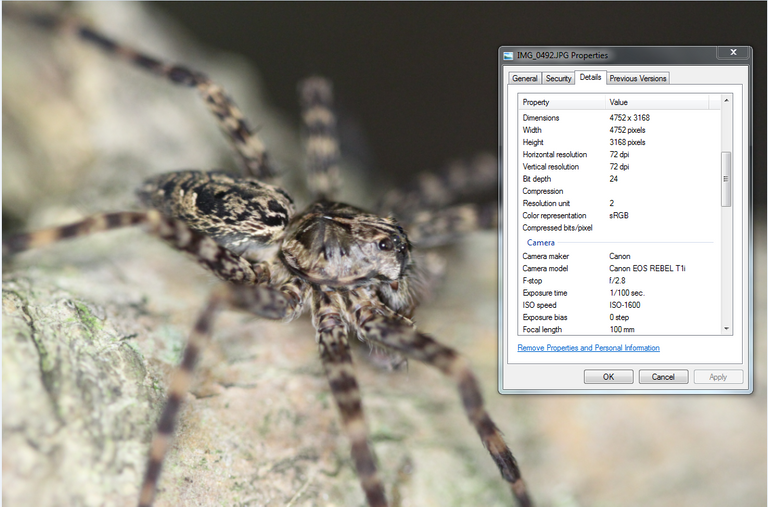Select the Details tab
Viewport: 768px width, 507px height.
tap(590, 77)
